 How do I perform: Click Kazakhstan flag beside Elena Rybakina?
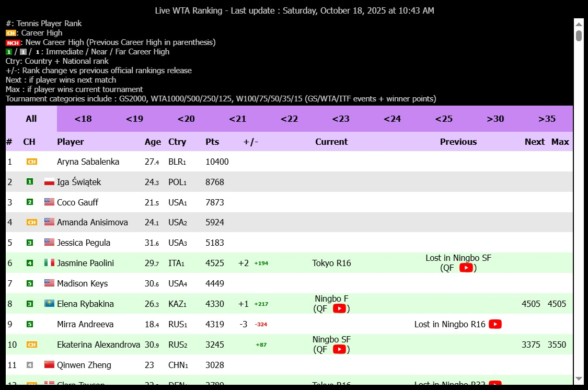pyautogui.click(x=50, y=304)
